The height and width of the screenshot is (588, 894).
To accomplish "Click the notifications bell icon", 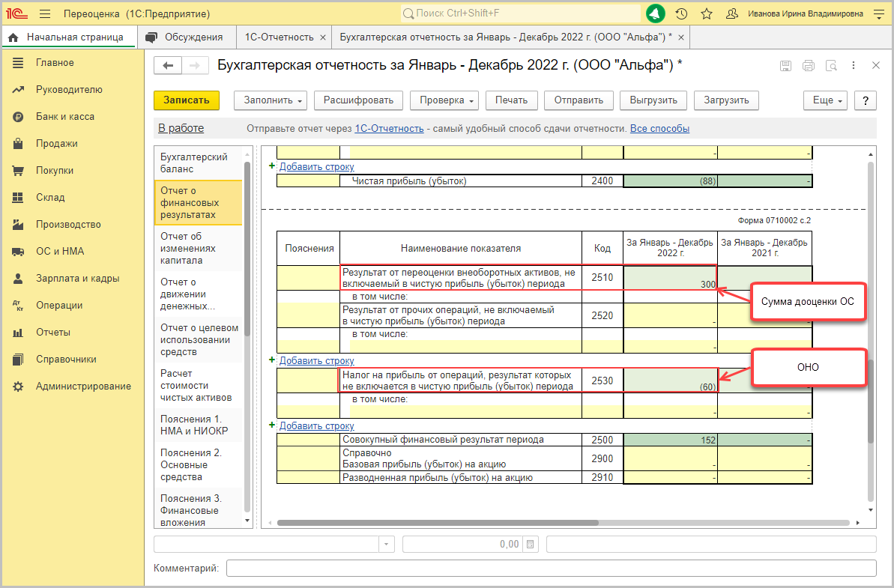I will pos(656,13).
